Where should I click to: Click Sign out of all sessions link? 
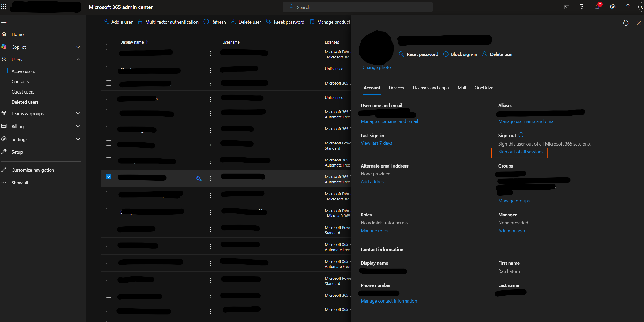pyautogui.click(x=521, y=152)
